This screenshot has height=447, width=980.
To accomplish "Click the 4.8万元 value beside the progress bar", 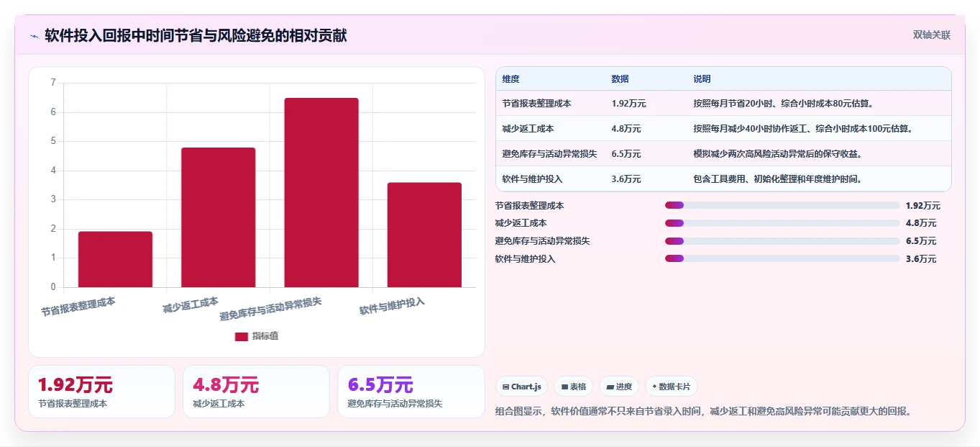I will pos(921,223).
